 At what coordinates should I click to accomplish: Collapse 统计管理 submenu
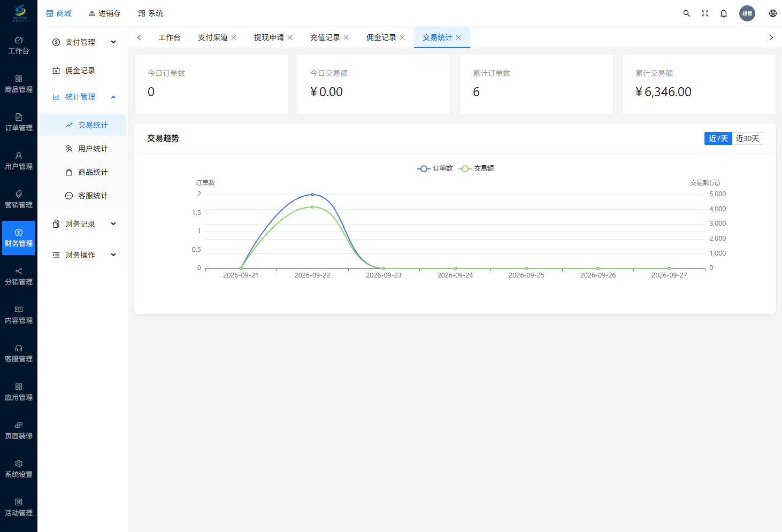point(84,97)
